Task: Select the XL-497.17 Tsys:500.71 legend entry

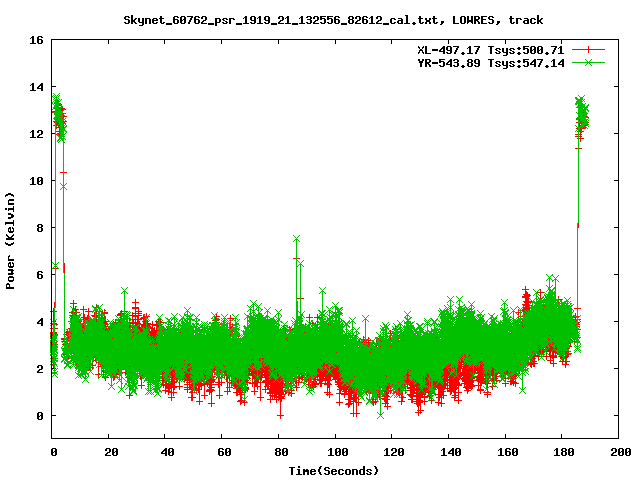Action: coord(491,50)
